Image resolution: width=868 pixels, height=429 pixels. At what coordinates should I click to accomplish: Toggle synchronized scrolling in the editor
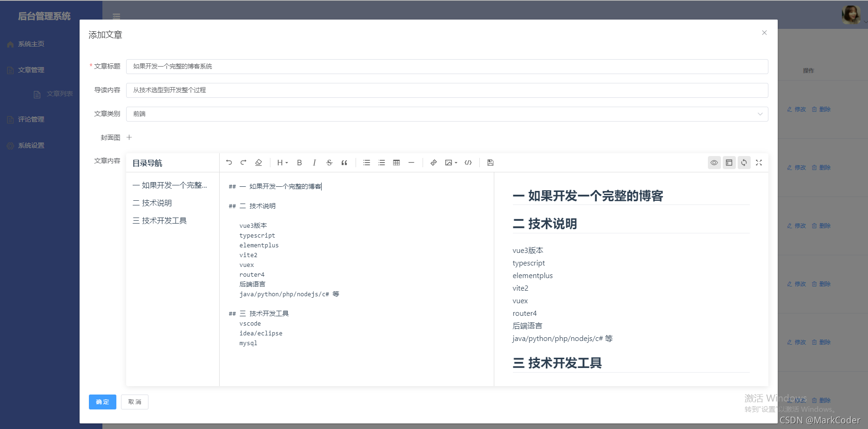point(744,163)
